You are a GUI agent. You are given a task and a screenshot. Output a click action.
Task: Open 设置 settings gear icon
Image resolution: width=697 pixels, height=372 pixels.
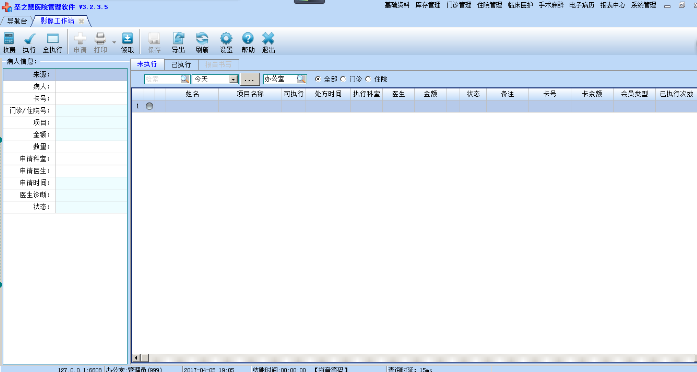tap(226, 38)
